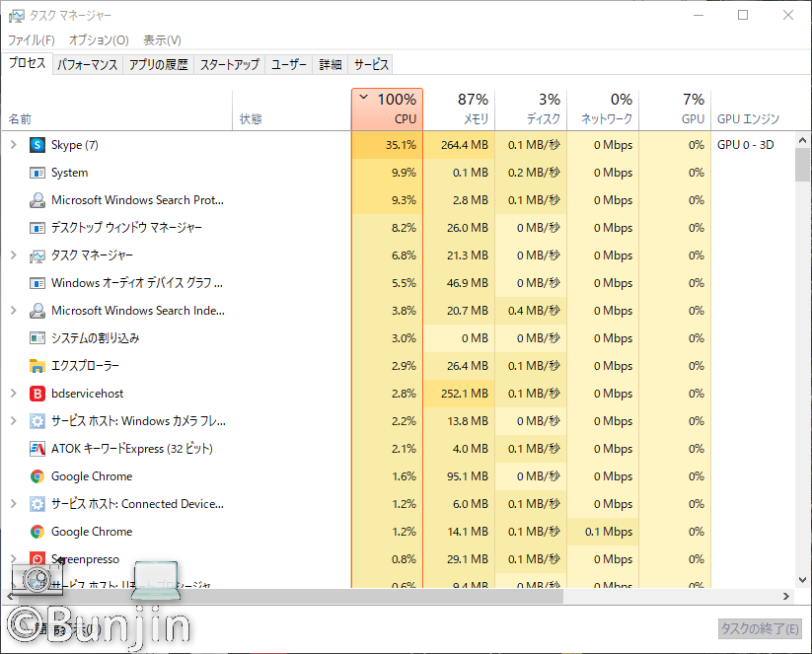Sort by the GPU エンジン column header
This screenshot has height=654, width=812.
753,109
